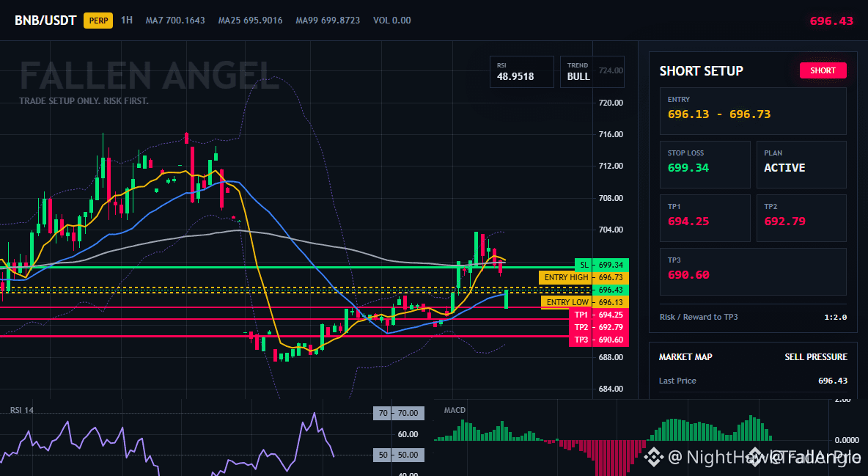
Task: Click the 716.00 price axis label
Action: (611, 134)
